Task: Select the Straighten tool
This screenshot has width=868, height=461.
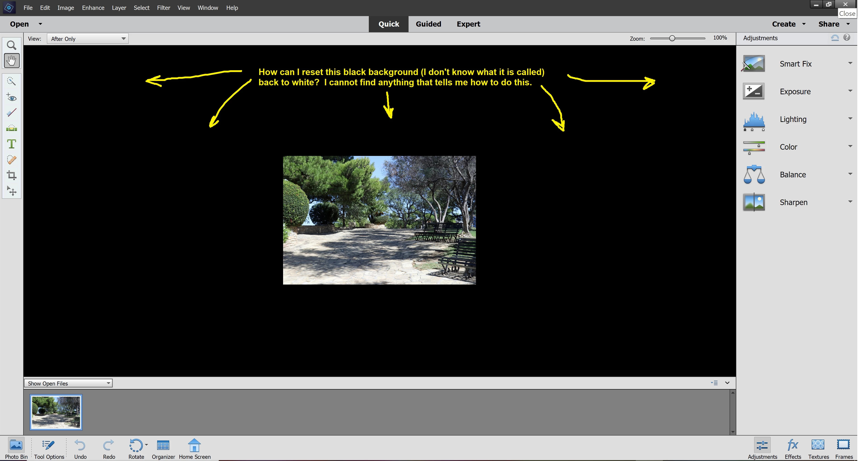Action: tap(11, 128)
